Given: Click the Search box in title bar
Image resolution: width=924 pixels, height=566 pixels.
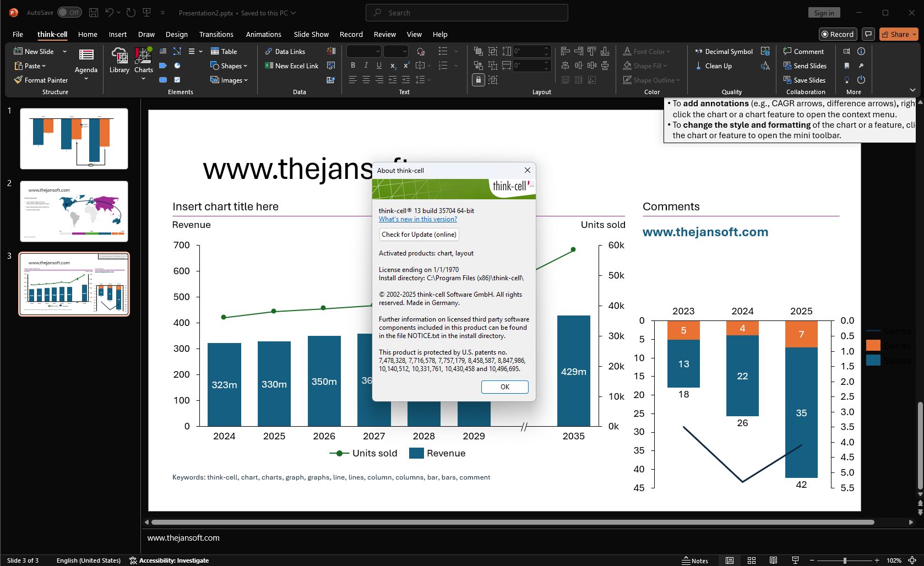Looking at the screenshot, I should [x=467, y=13].
